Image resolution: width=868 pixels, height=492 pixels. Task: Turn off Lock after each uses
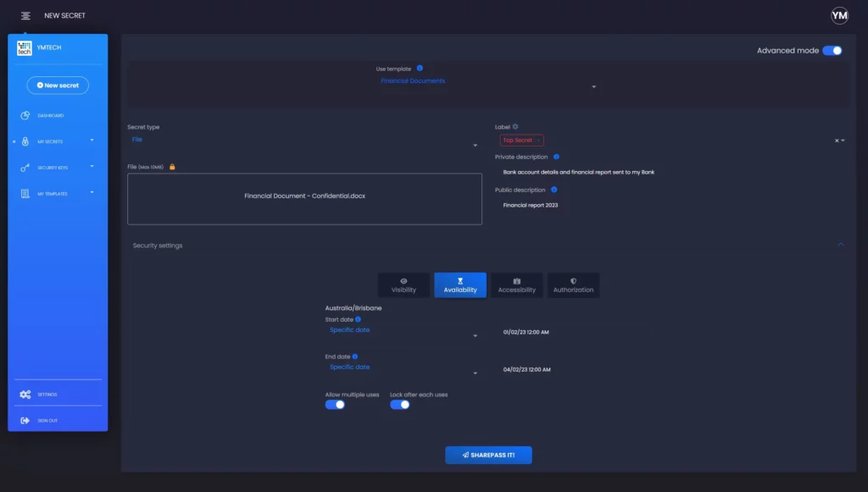coord(399,405)
